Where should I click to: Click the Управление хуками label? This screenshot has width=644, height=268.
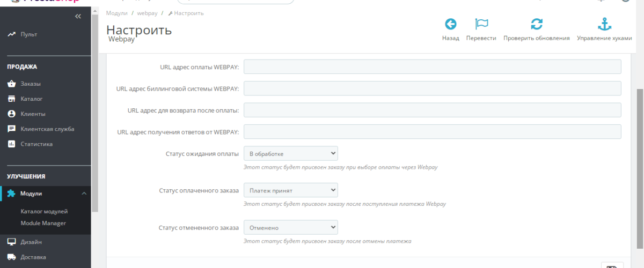tap(605, 38)
